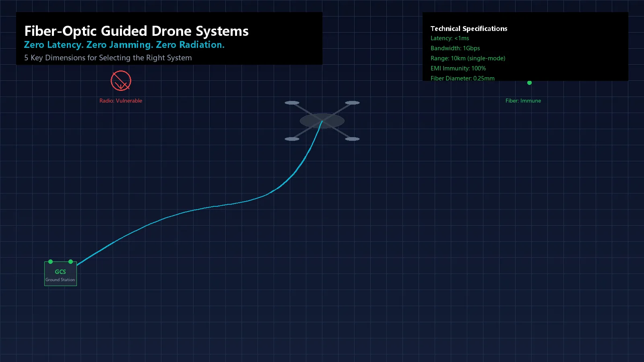Click the Fiber-Optic Guided Drone Systems title
Viewport: 644px width, 362px height.
coord(136,31)
